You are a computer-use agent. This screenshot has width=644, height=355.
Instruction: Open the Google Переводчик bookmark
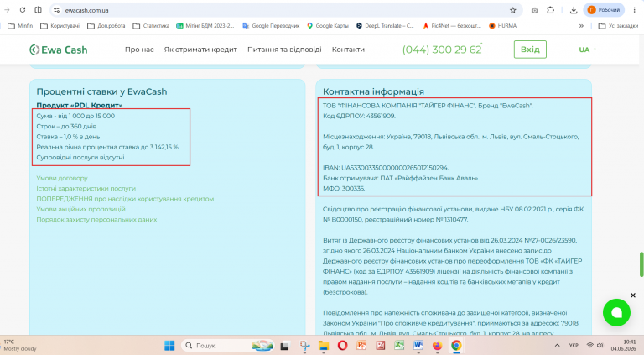tap(271, 26)
